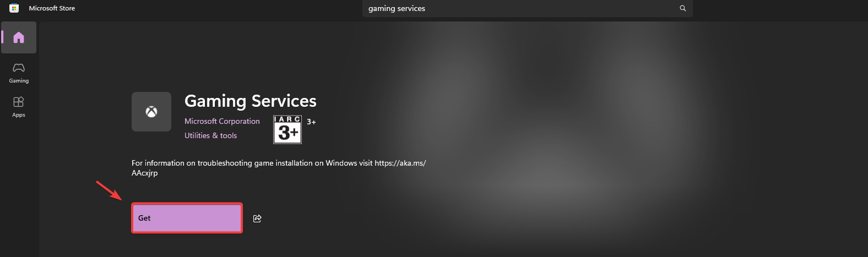Viewport: 868px width, 257px height.
Task: Click the Microsoft Store logo in title bar
Action: [x=14, y=8]
